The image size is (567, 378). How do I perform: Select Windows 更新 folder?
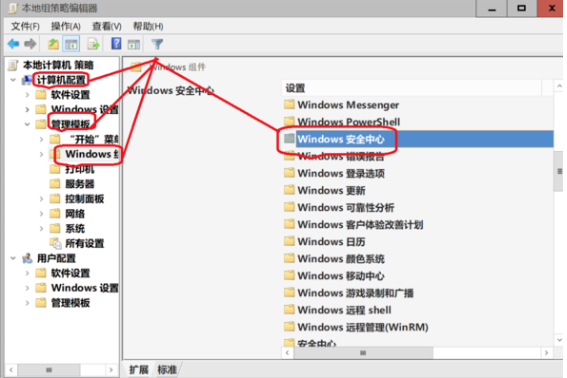331,190
